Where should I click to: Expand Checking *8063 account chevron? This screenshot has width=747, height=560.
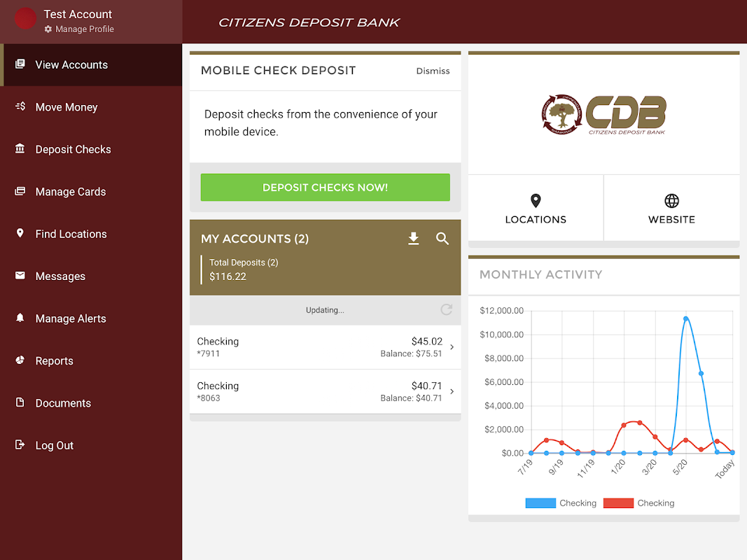click(x=452, y=391)
